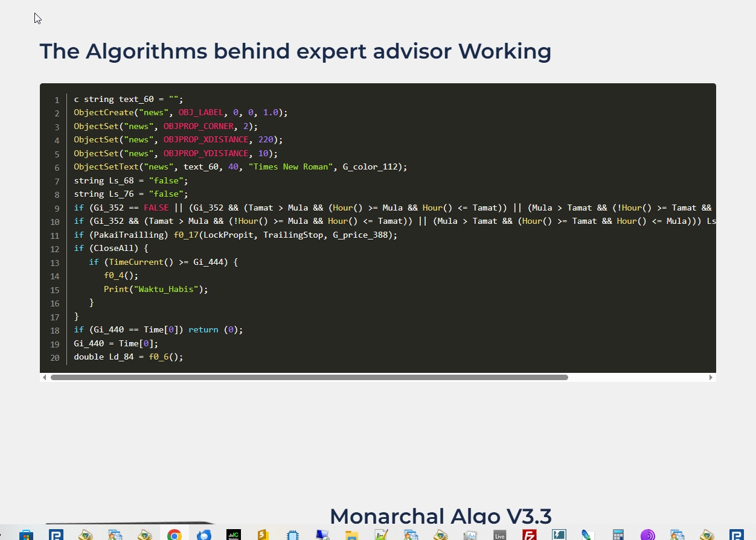Click code scrollbar left arrow

tap(44, 377)
